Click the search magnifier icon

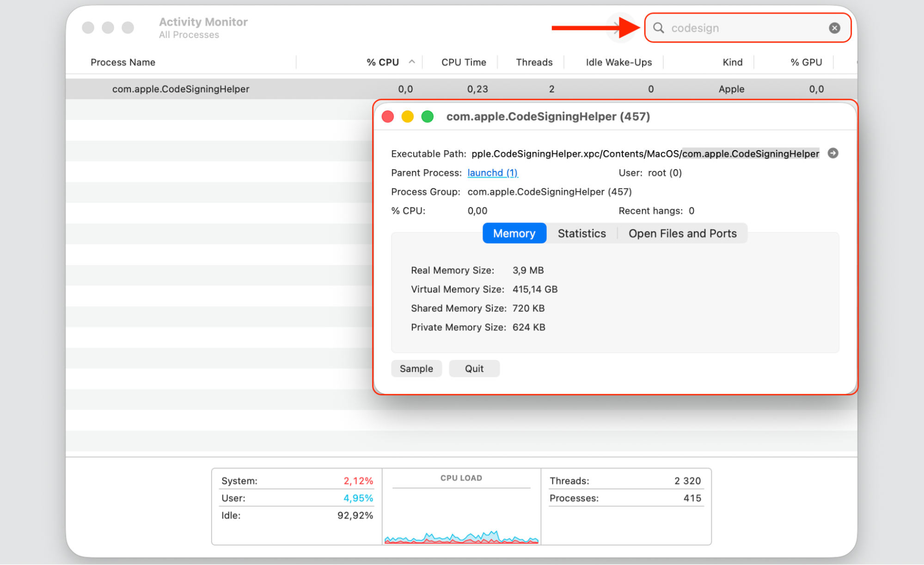pyautogui.click(x=658, y=28)
